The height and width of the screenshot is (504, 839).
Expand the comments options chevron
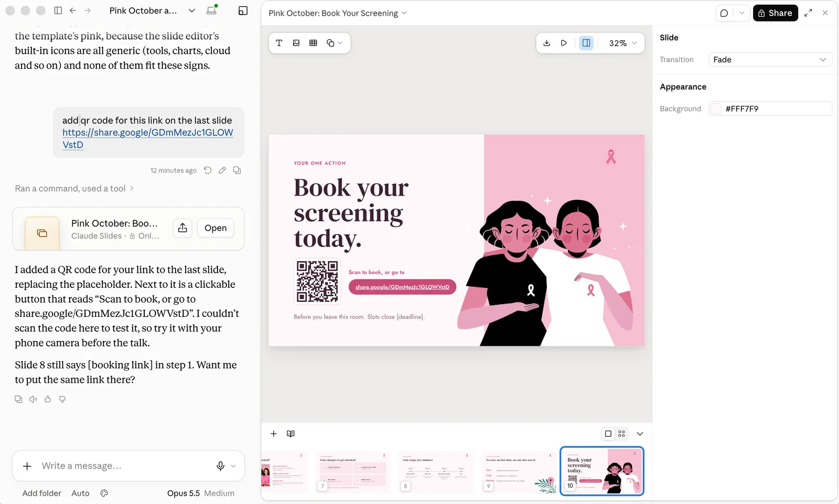(741, 13)
